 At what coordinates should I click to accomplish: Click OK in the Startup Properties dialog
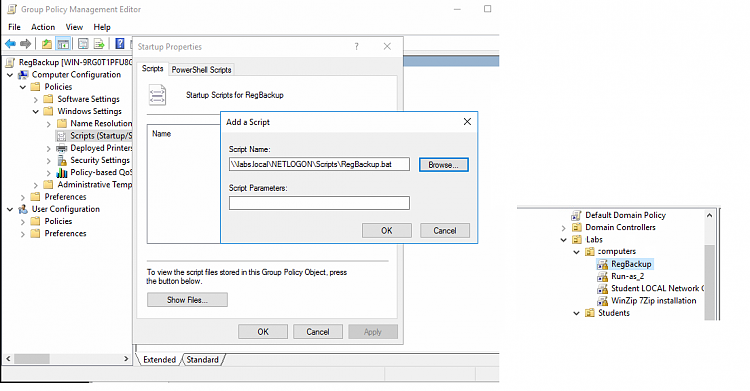(x=263, y=332)
